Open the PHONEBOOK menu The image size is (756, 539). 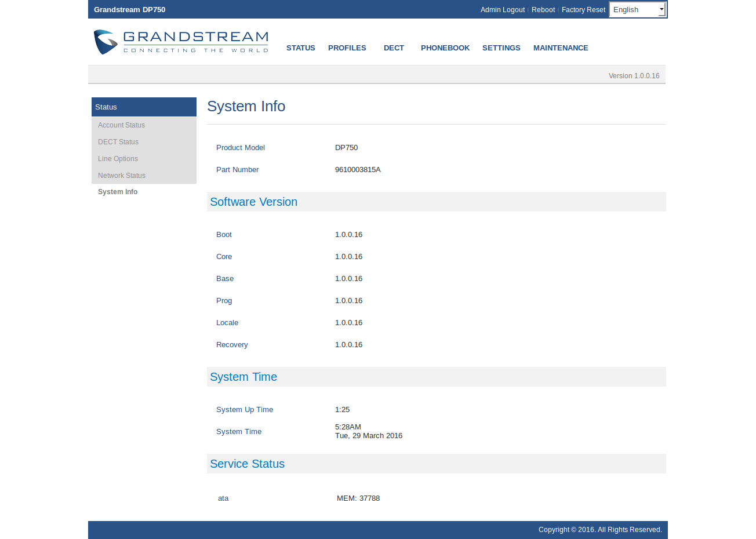[445, 48]
